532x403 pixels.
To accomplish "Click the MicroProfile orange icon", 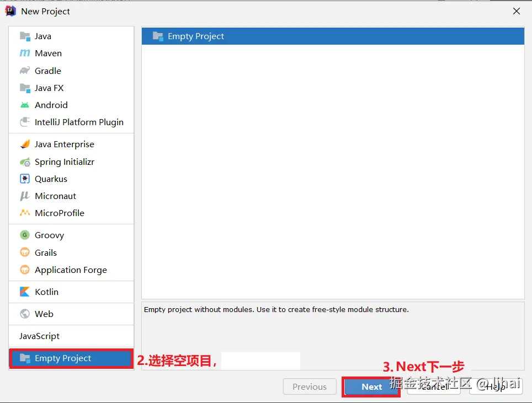I will [25, 213].
